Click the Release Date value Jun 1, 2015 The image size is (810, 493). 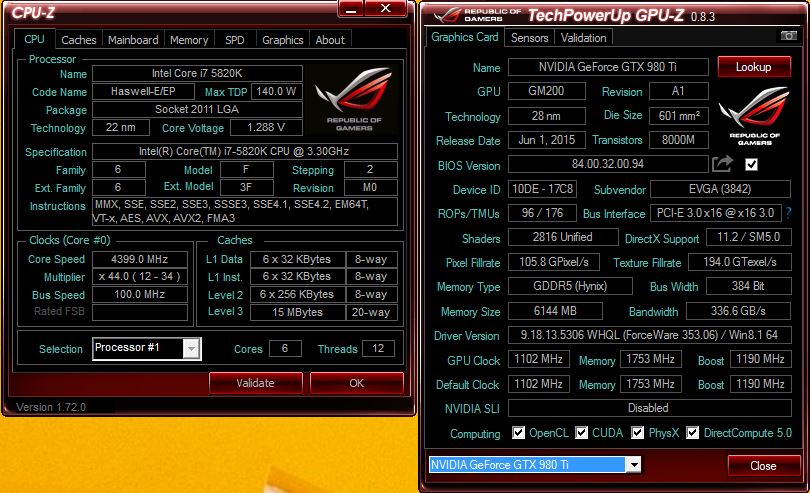pyautogui.click(x=547, y=140)
